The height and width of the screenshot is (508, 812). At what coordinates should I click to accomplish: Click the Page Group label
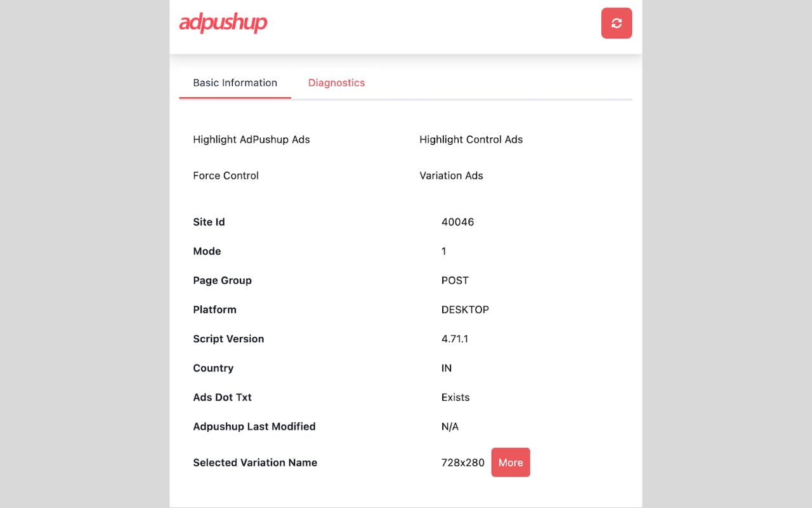(x=222, y=280)
